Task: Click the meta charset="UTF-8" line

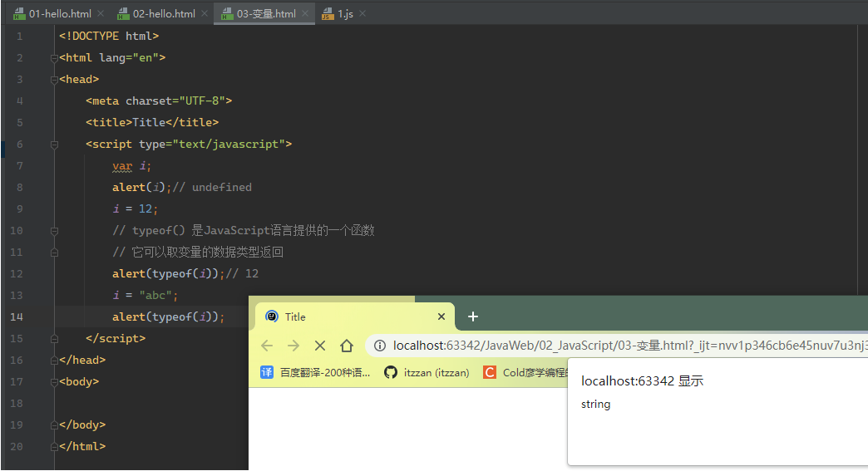Action: pos(159,101)
